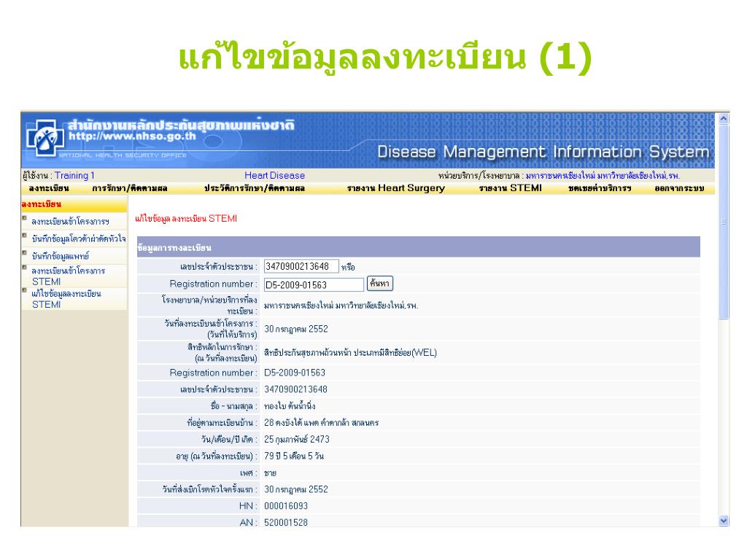Click the citizen ID input field
This screenshot has height=560, width=747.
[301, 266]
